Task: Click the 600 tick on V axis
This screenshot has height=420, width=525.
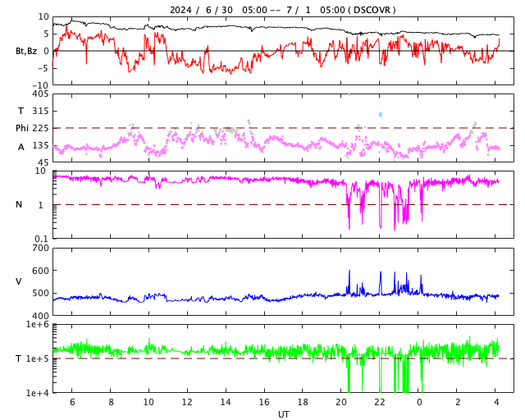Action: pyautogui.click(x=40, y=271)
